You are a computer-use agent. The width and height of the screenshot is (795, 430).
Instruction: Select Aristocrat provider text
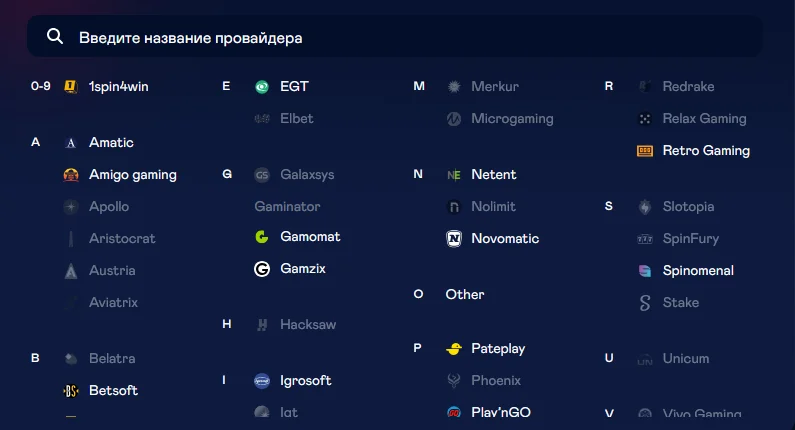[122, 238]
